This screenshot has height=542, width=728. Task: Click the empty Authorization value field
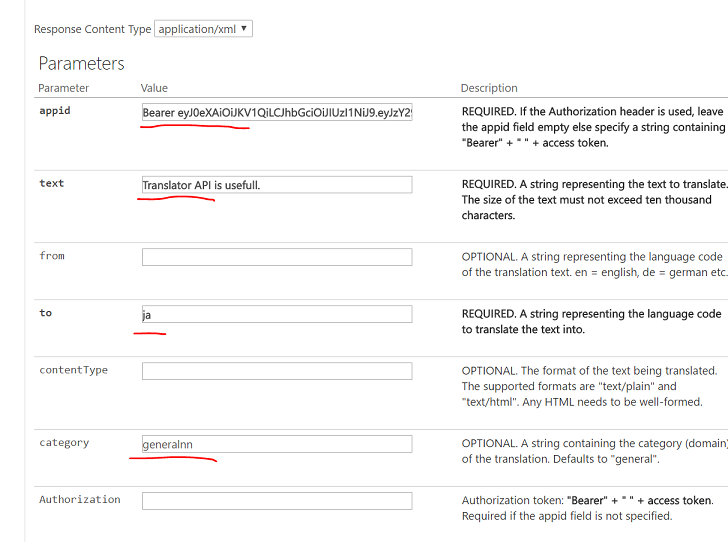tap(277, 501)
